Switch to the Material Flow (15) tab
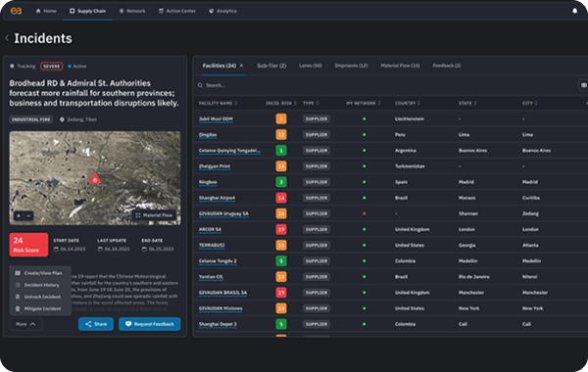The image size is (588, 372). pos(400,66)
